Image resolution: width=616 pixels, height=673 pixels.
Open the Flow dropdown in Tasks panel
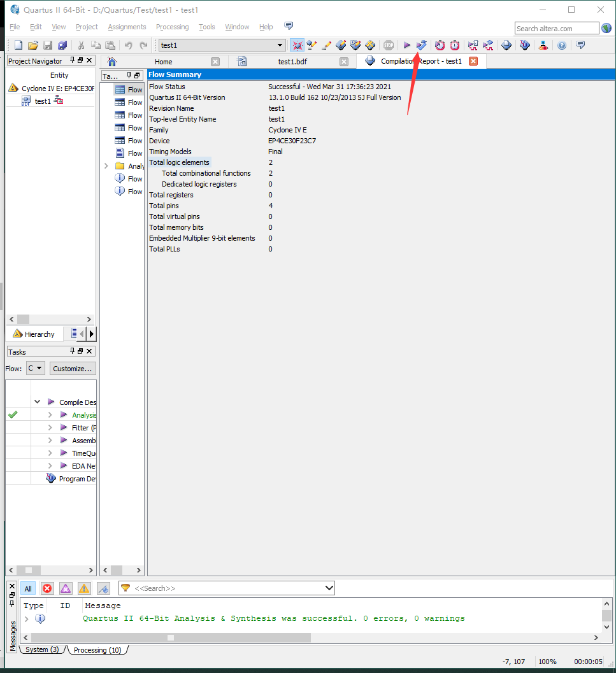click(x=36, y=368)
